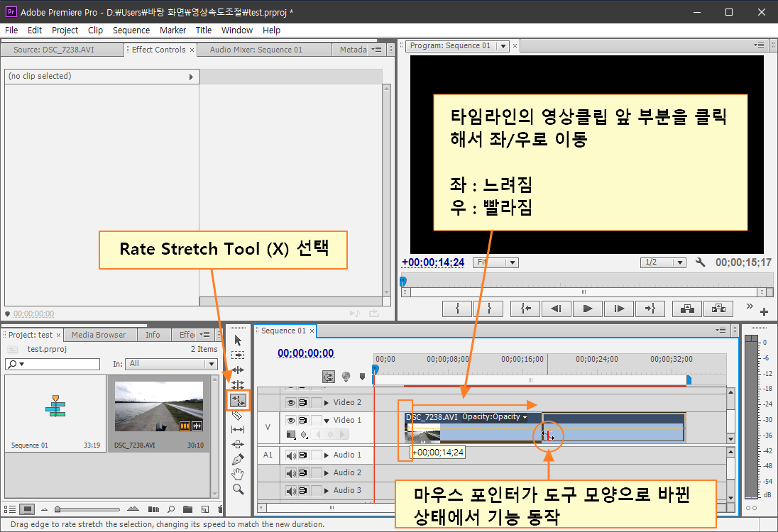Switch Project panel to List View

pyautogui.click(x=9, y=509)
